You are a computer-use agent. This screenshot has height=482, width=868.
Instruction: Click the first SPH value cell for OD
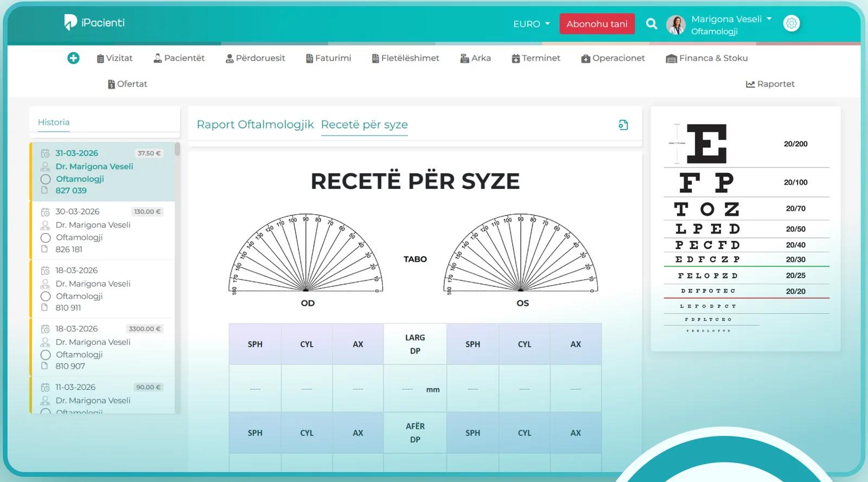[255, 389]
